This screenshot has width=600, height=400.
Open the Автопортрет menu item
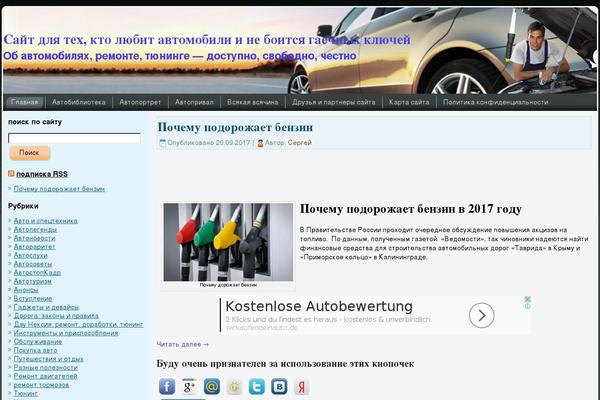tap(140, 102)
